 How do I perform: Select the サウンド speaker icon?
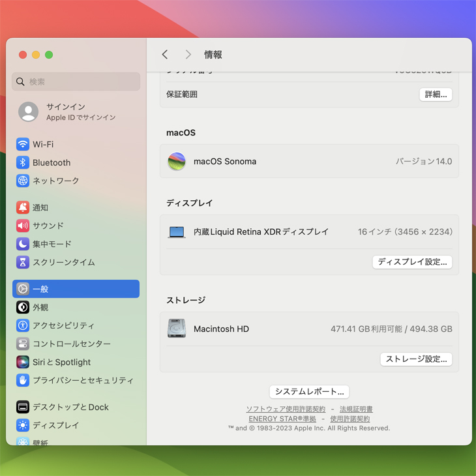tap(23, 226)
